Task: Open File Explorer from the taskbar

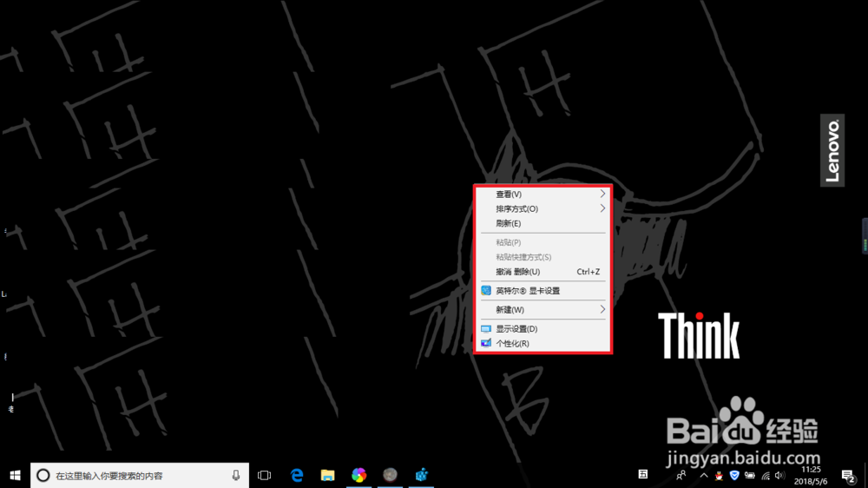Action: pyautogui.click(x=328, y=475)
